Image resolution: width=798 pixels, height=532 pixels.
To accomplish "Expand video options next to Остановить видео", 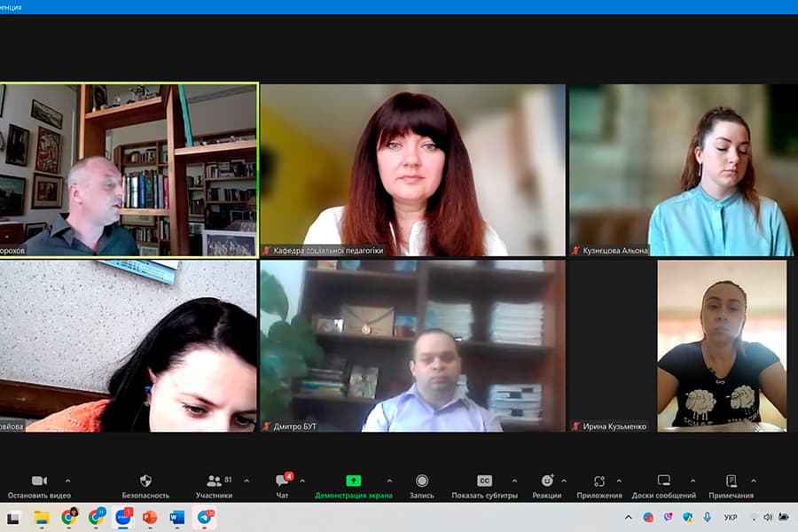I will pyautogui.click(x=68, y=480).
